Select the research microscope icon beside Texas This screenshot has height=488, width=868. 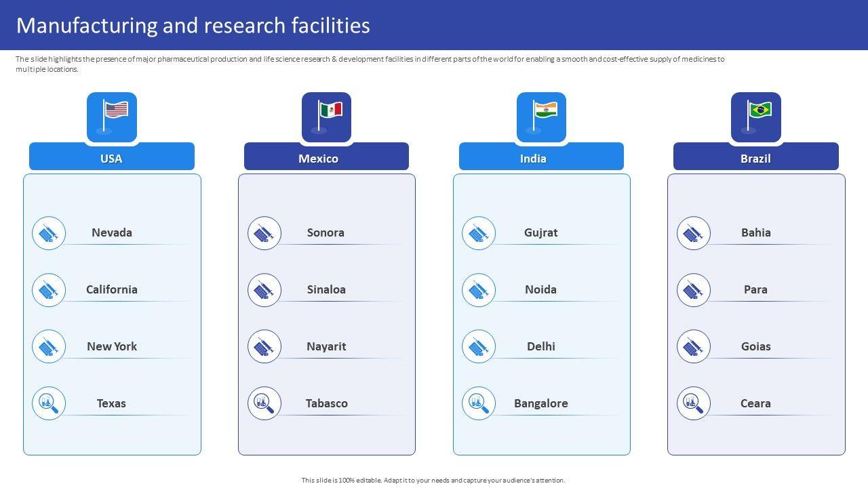click(49, 403)
